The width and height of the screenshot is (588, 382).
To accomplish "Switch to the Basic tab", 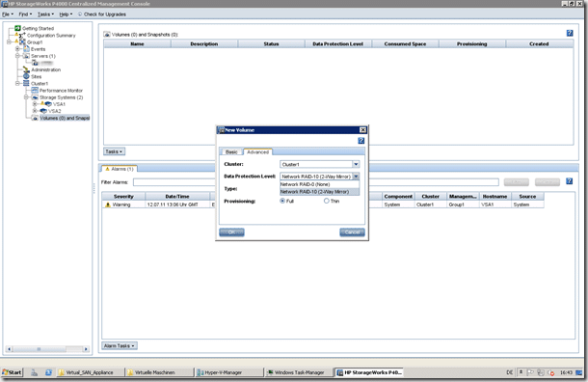I will pos(231,152).
